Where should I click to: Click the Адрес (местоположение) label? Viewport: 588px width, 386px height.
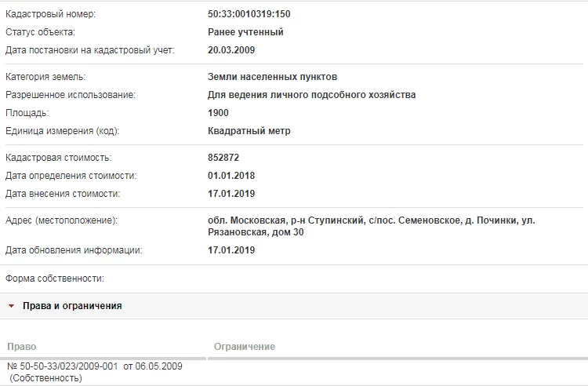click(61, 220)
